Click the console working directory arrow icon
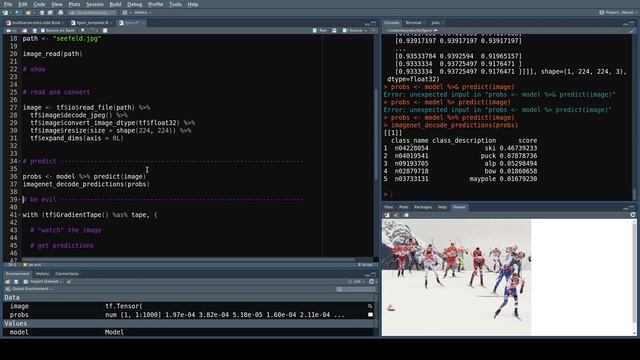This screenshot has width=640, height=360. 436,31
